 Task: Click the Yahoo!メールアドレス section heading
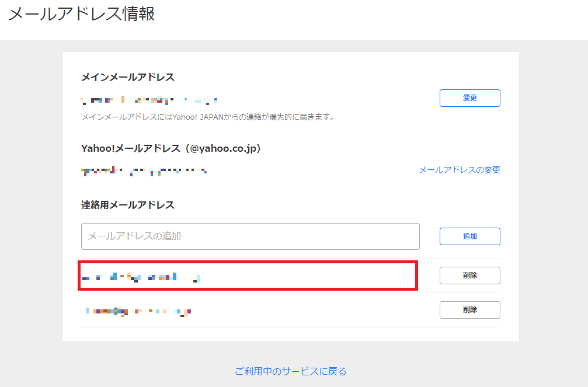(x=131, y=148)
